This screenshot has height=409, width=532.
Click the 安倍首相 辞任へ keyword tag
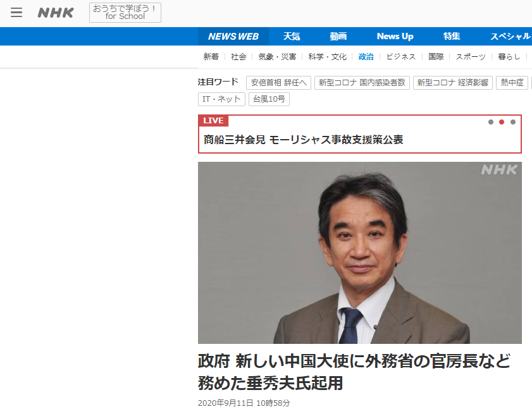point(278,83)
